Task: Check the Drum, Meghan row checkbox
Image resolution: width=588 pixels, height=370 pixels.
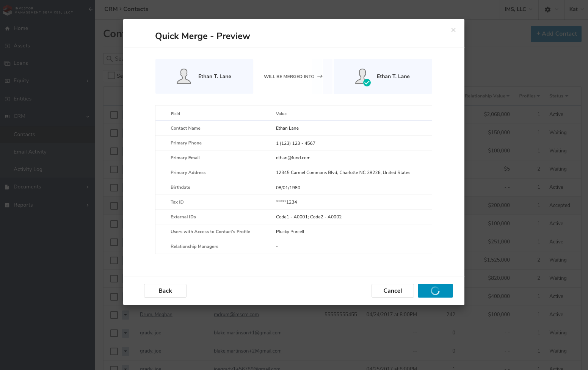Action: point(114,315)
